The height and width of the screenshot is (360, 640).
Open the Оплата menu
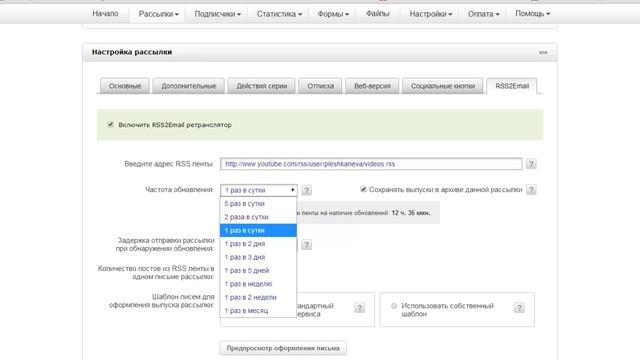pyautogui.click(x=483, y=14)
